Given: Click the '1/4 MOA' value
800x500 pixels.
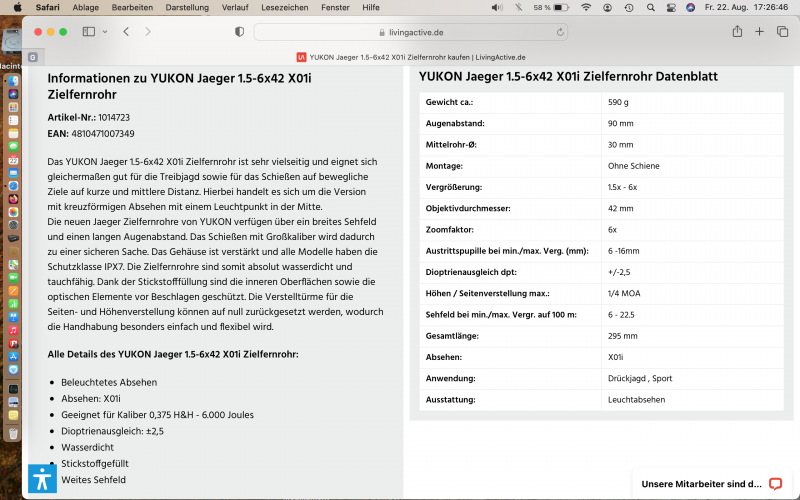Looking at the screenshot, I should coord(624,293).
